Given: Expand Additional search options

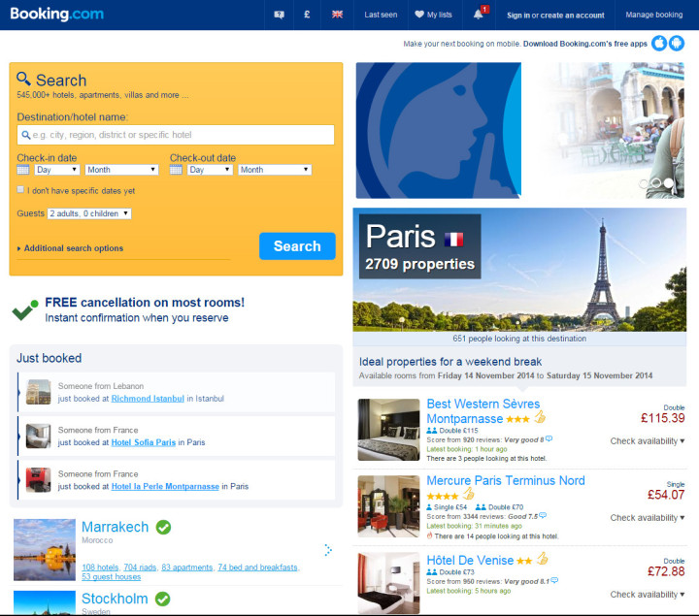Looking at the screenshot, I should click(x=71, y=248).
